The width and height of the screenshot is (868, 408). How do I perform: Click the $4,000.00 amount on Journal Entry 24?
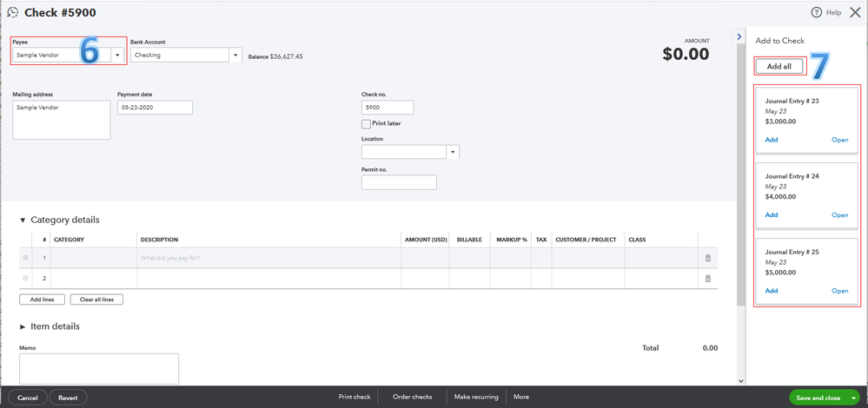point(780,196)
